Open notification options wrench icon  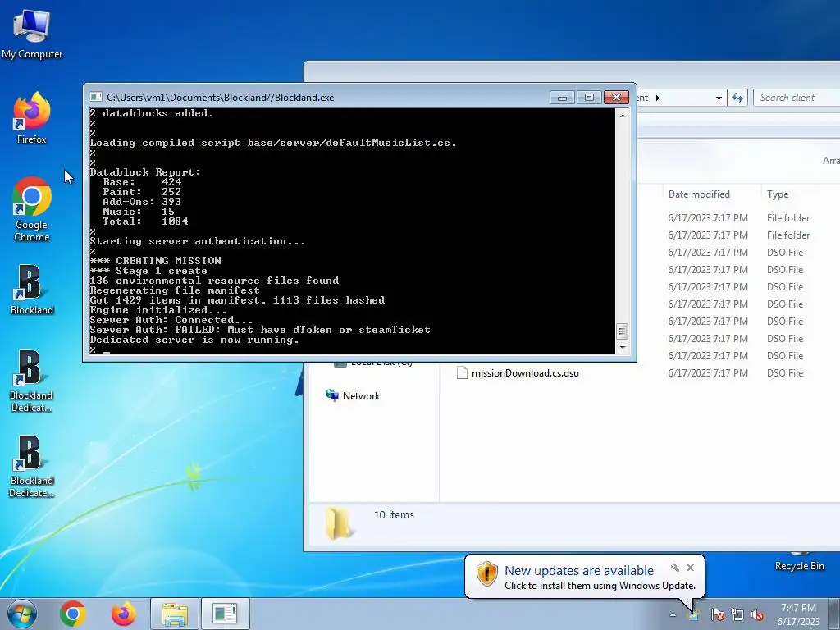pyautogui.click(x=675, y=568)
